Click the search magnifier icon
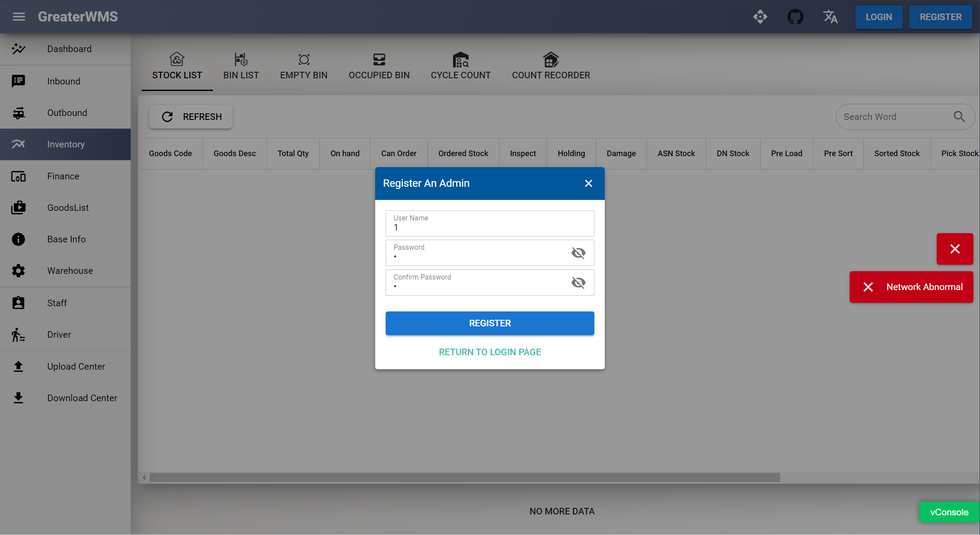Screen dimensions: 980x535 959,117
